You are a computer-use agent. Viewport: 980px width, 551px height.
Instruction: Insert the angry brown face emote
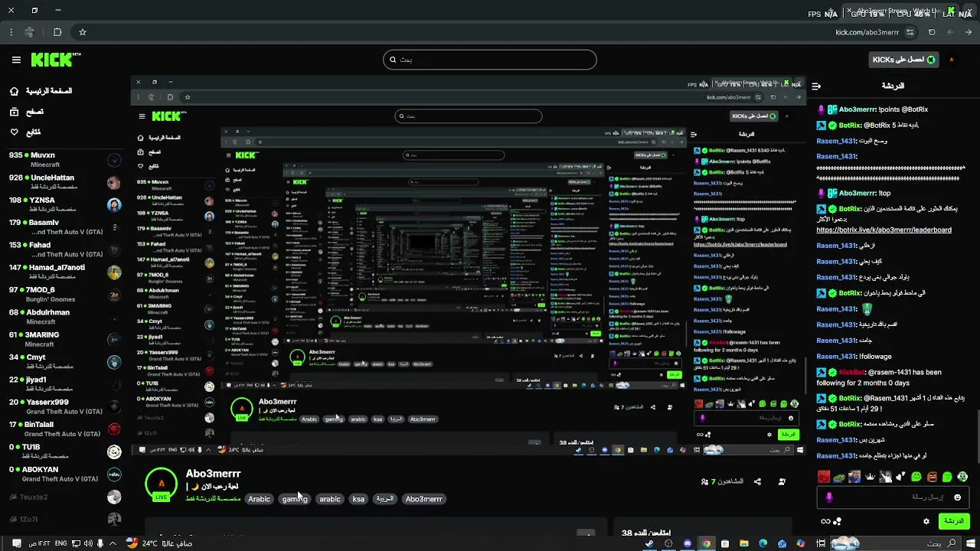tap(932, 477)
